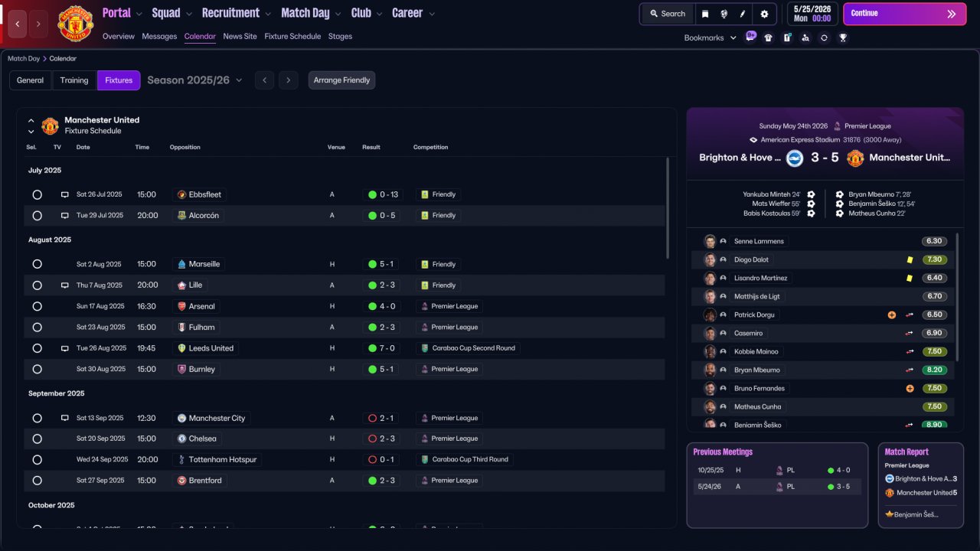Click the goal icon next to Yankuba Minteh
Viewport: 980px width, 551px height.
coord(811,194)
